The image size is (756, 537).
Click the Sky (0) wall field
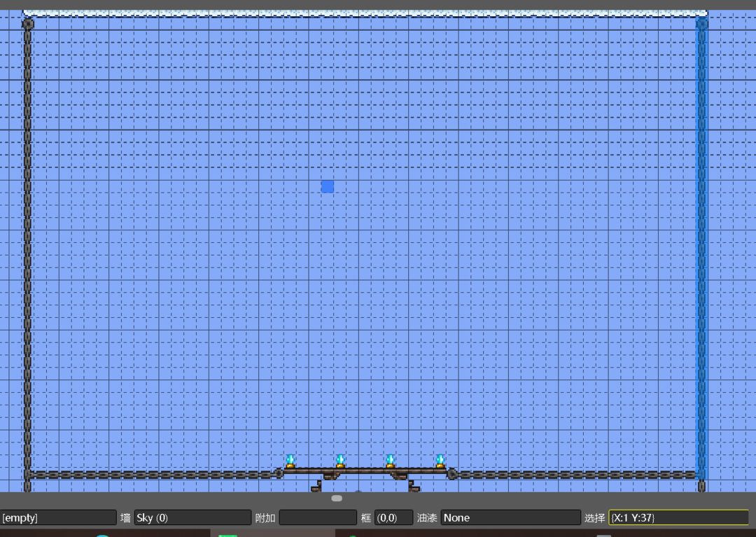[x=192, y=517]
